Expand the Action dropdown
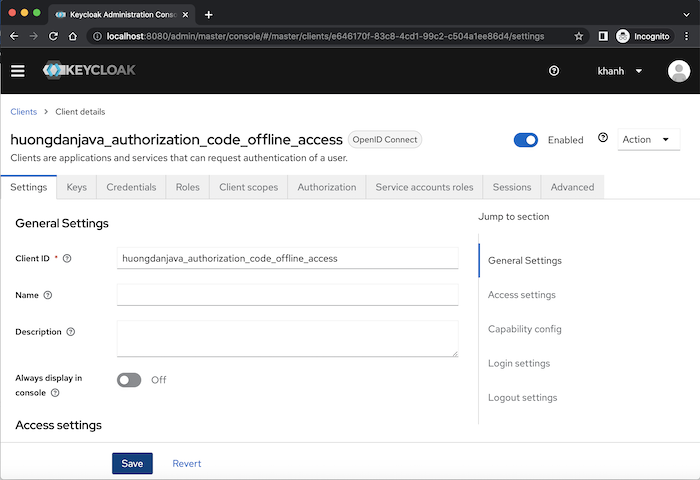Viewport: 700px width, 480px height. coord(648,139)
